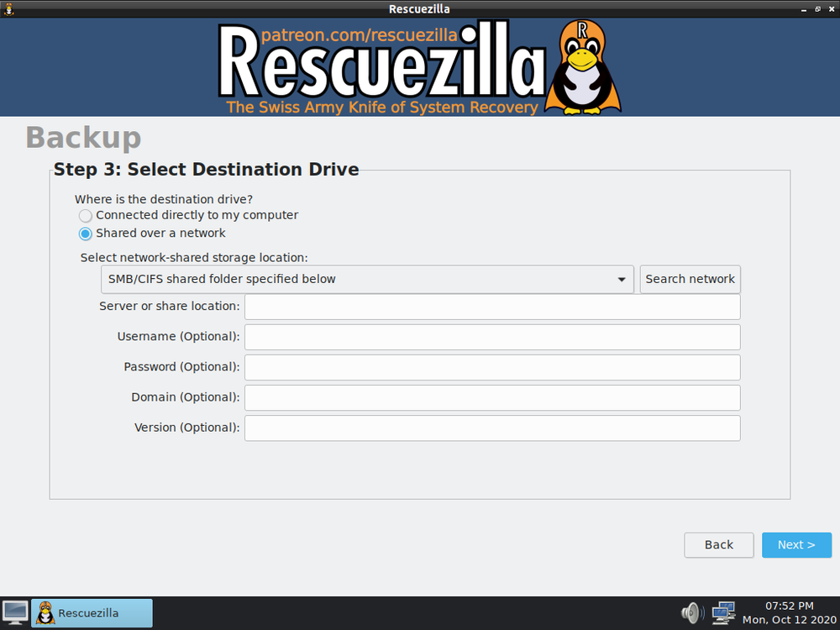Select Shared over a network
This screenshot has height=630, width=840.
pos(85,234)
